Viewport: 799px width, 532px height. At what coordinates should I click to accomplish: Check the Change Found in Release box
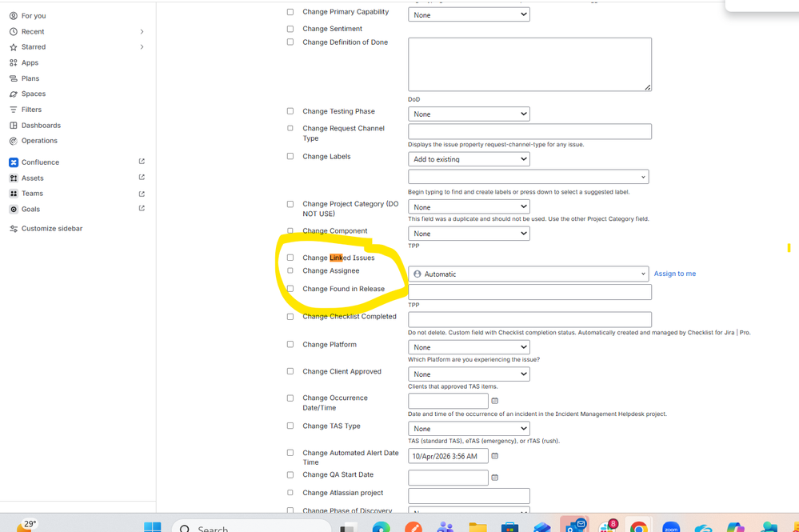click(x=290, y=289)
